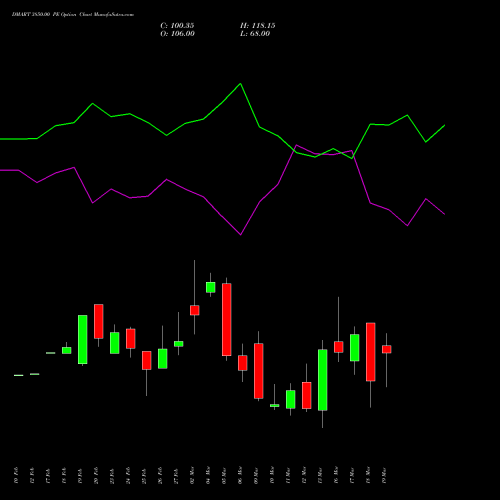500x500 pixels.
Task: Select the open value O: 106.00
Action: (x=177, y=34)
